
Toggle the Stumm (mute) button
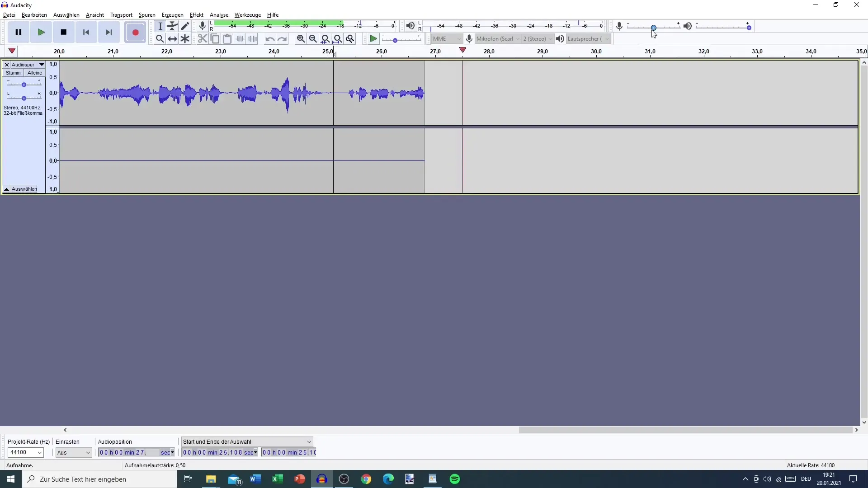13,73
